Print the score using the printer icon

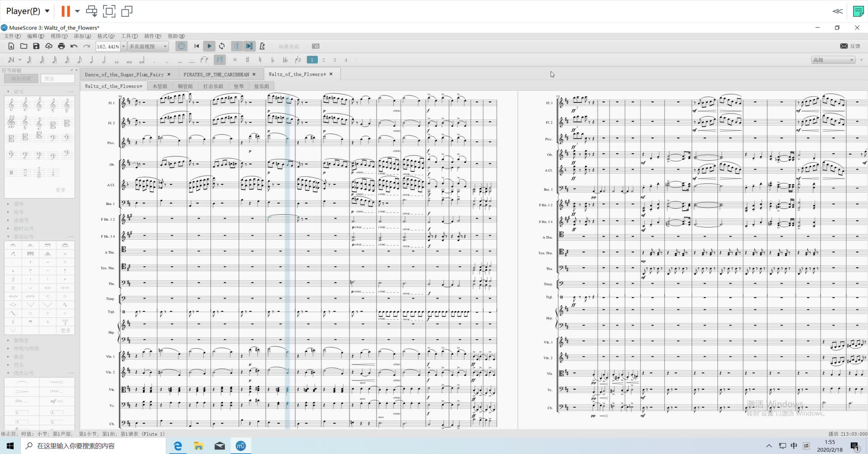[x=61, y=46]
